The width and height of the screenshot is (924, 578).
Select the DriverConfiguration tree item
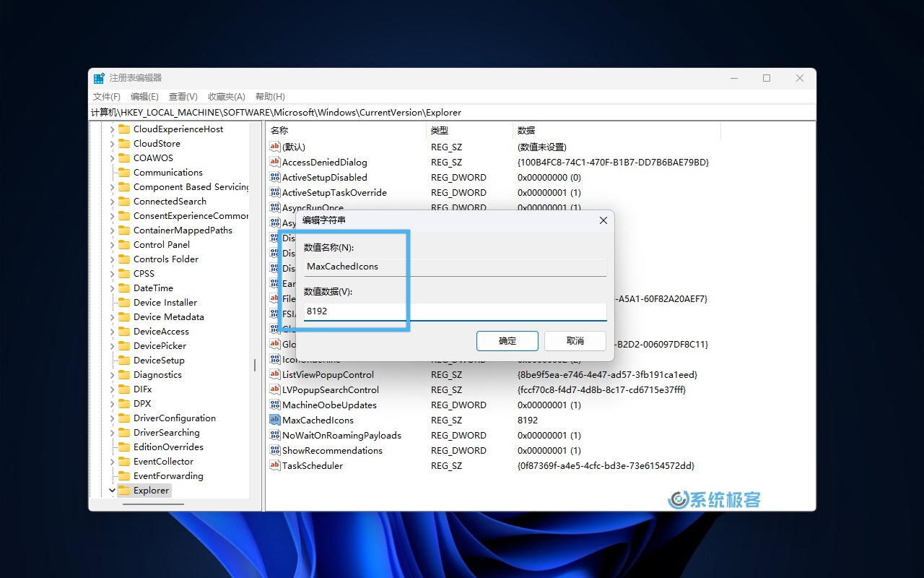pos(174,418)
